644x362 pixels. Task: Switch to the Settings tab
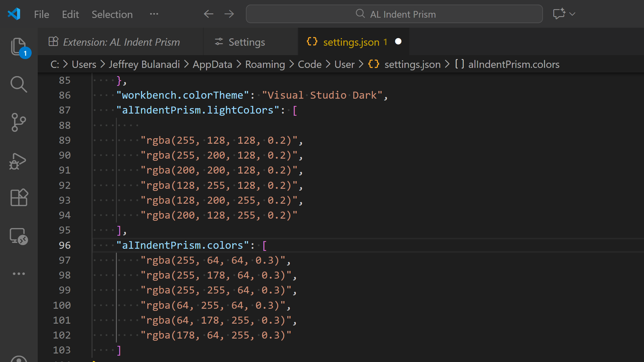tap(247, 42)
